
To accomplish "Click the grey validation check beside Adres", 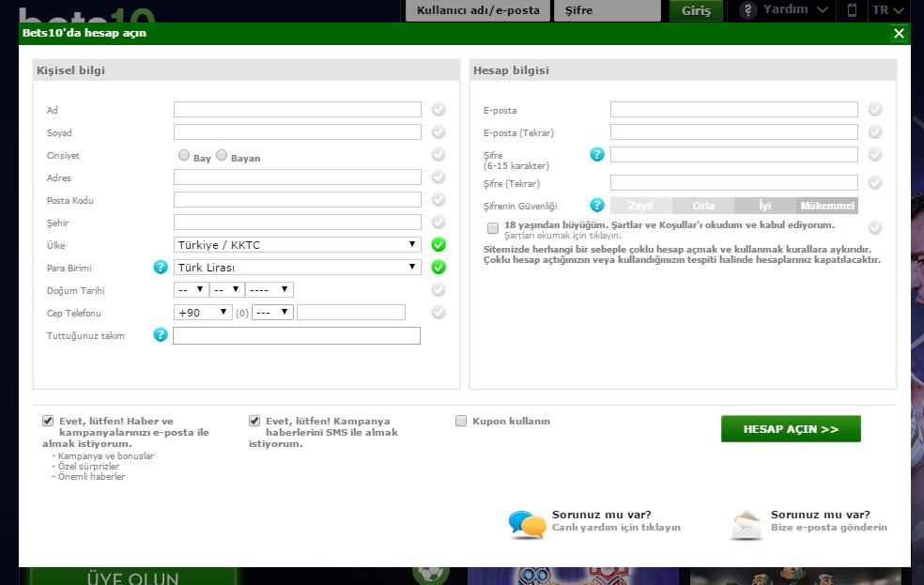I will [x=439, y=177].
